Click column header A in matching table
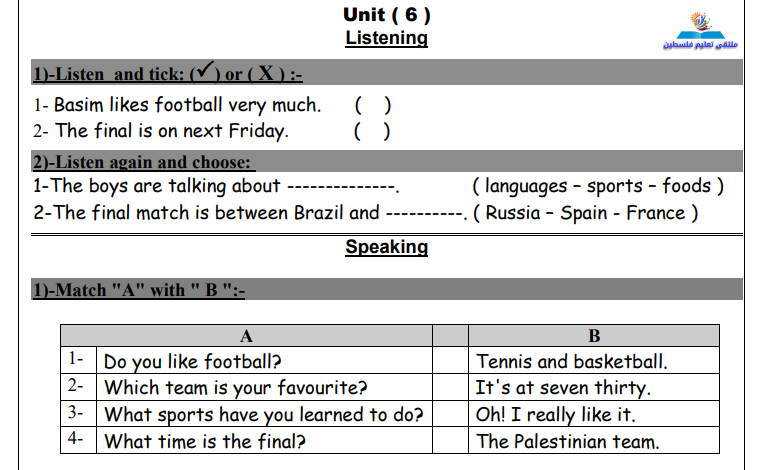764x470 pixels. click(247, 336)
